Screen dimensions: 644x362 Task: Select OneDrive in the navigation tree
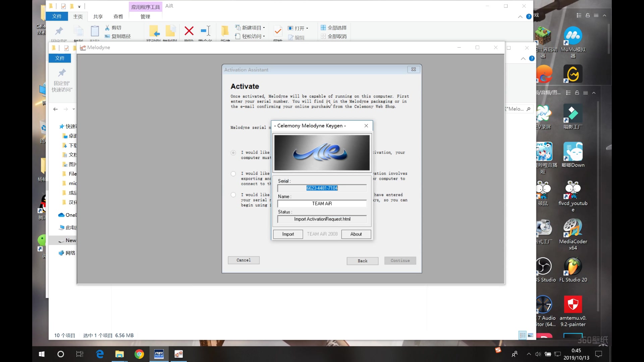pos(67,215)
